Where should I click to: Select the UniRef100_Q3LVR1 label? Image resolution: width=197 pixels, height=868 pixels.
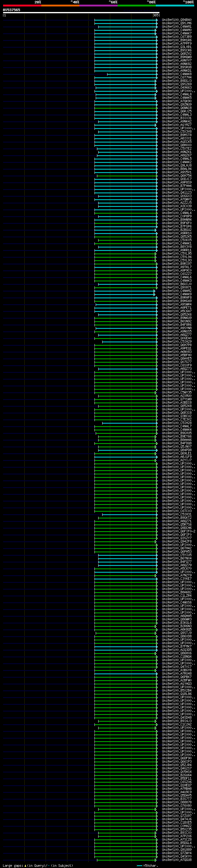[176, 47]
